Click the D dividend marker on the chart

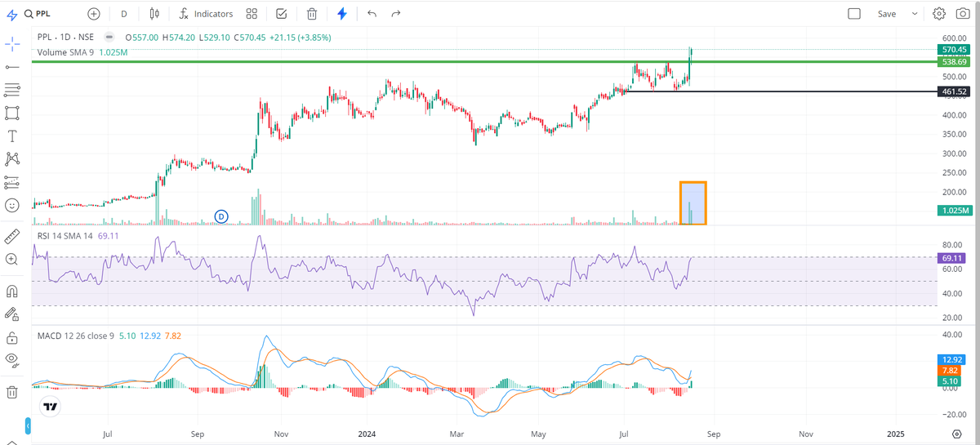221,216
